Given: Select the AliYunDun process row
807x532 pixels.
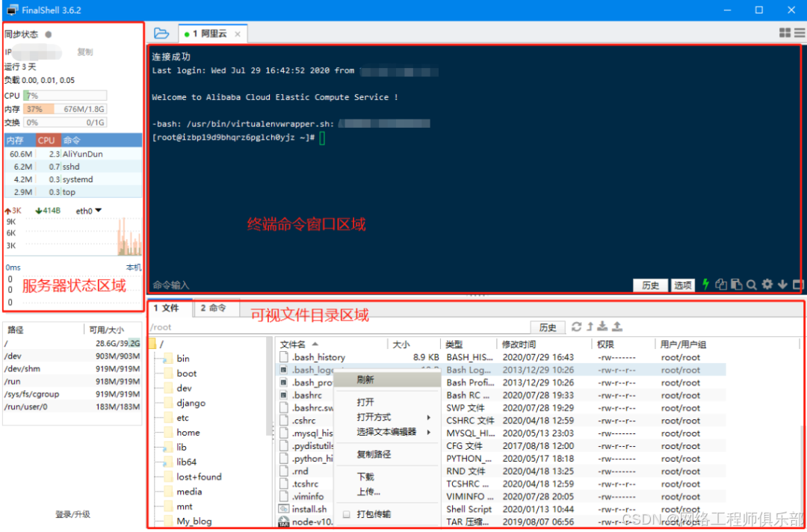Looking at the screenshot, I should point(73,154).
